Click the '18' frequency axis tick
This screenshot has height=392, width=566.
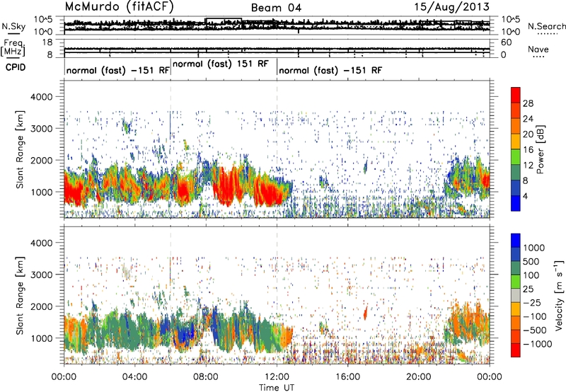coord(47,42)
